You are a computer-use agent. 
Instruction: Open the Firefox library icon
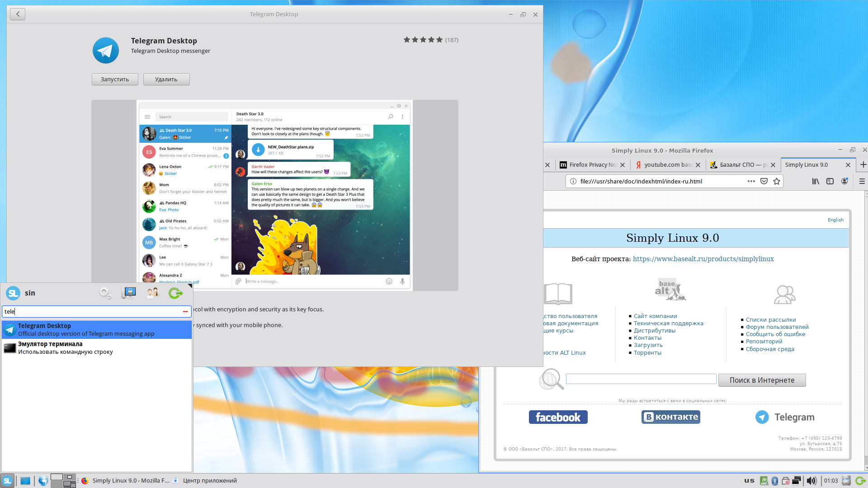816,181
